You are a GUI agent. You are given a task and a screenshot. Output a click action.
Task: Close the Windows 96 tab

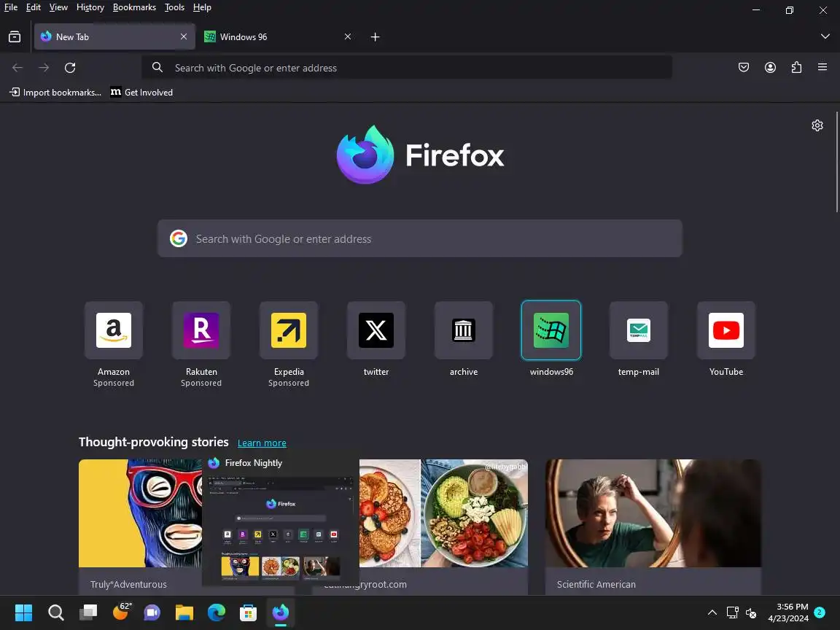click(348, 36)
